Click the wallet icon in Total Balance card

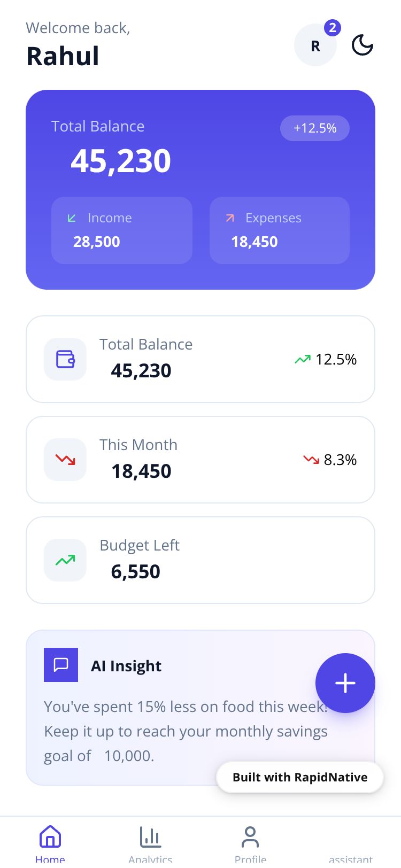[x=65, y=359]
